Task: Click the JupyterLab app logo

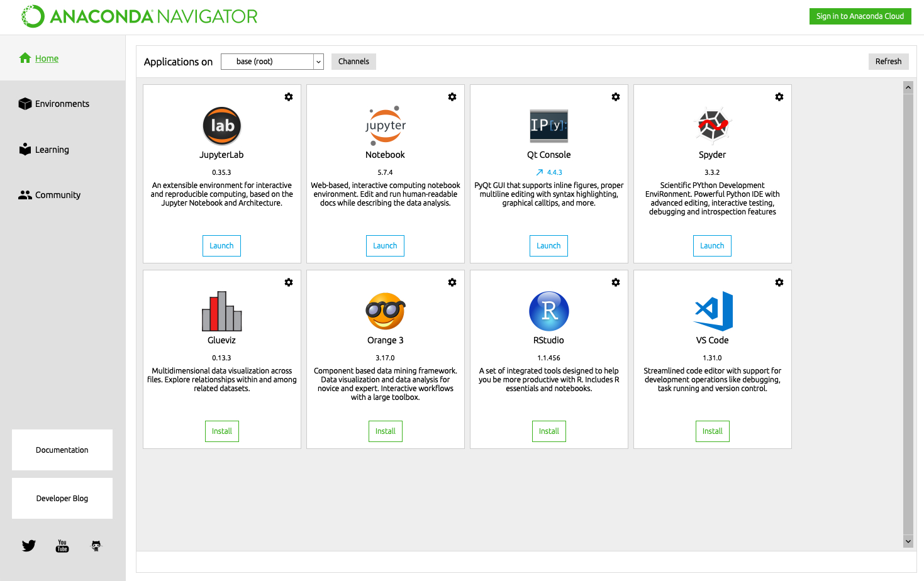Action: 222,126
